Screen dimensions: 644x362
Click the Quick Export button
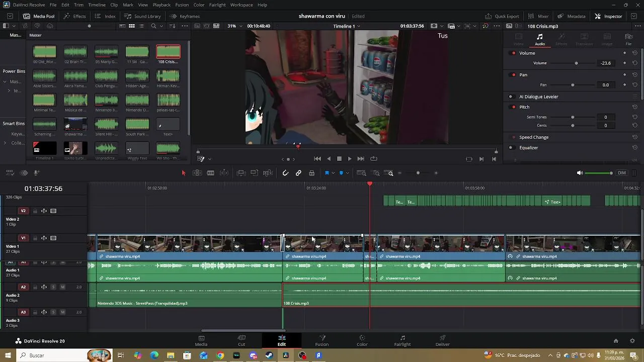(x=502, y=16)
